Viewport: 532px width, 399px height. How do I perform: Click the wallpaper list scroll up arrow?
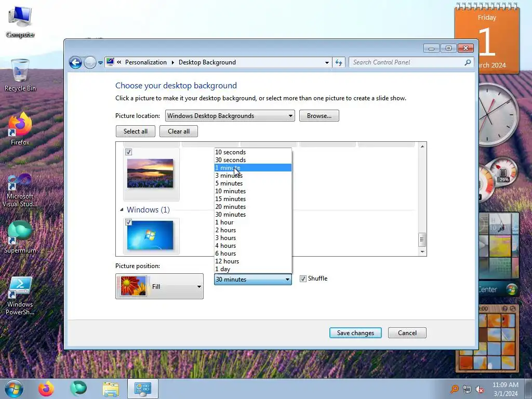point(422,146)
